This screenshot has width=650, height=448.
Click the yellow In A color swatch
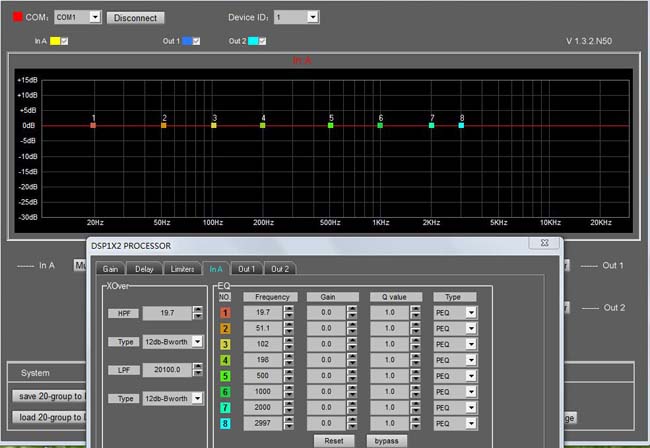[56, 41]
